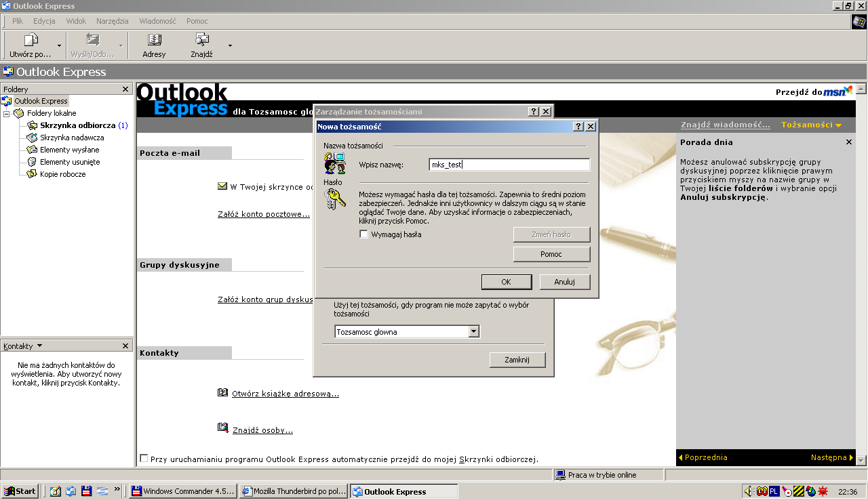The width and height of the screenshot is (868, 500).
Task: Open Adresy address book toolbar icon
Action: (x=155, y=40)
